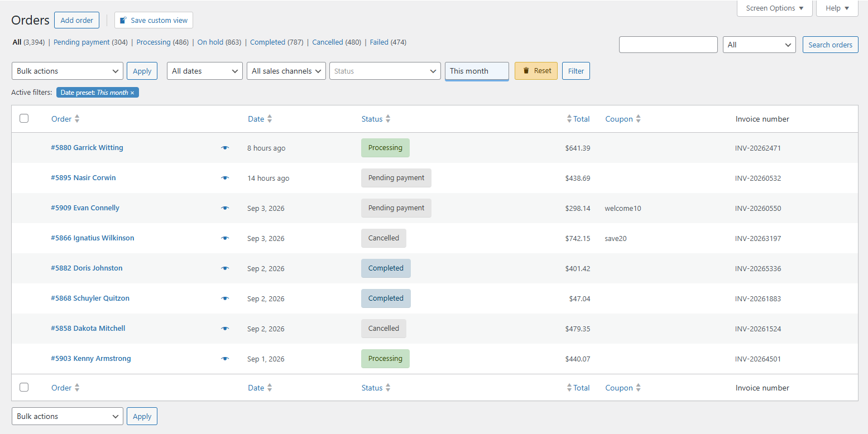
Task: Filter by Pending payment orders
Action: point(90,42)
